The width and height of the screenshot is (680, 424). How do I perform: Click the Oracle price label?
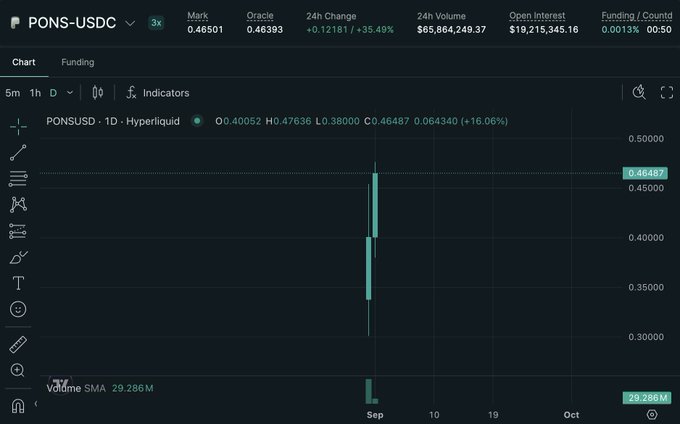point(260,16)
